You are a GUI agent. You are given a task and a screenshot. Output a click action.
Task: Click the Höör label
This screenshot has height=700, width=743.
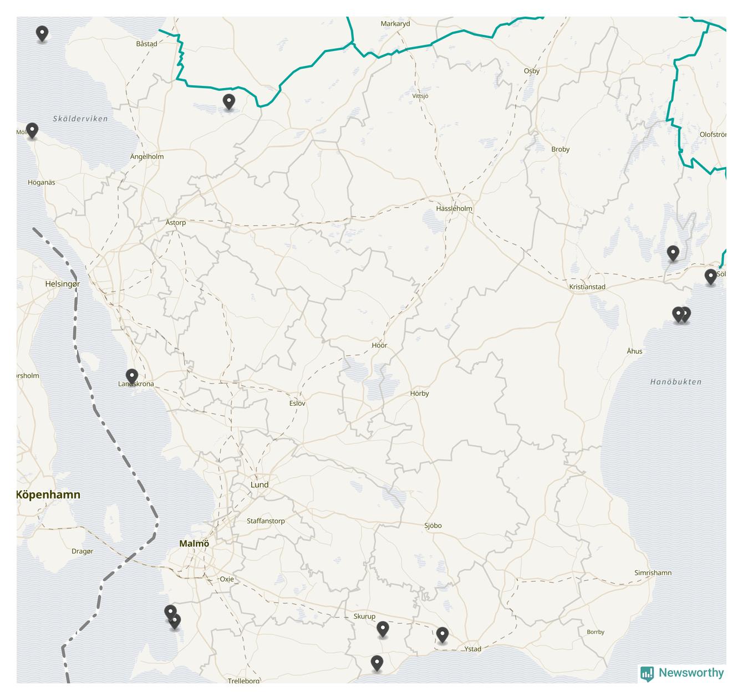(x=379, y=345)
